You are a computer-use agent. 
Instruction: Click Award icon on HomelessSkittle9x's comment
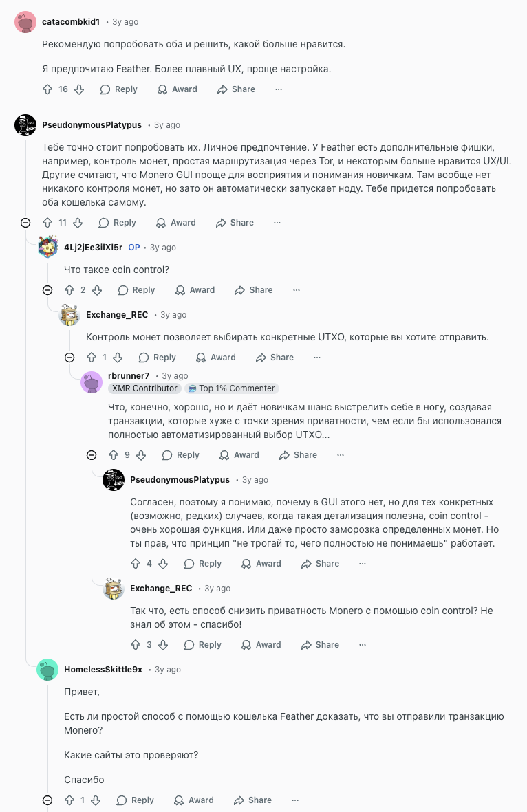tap(180, 800)
